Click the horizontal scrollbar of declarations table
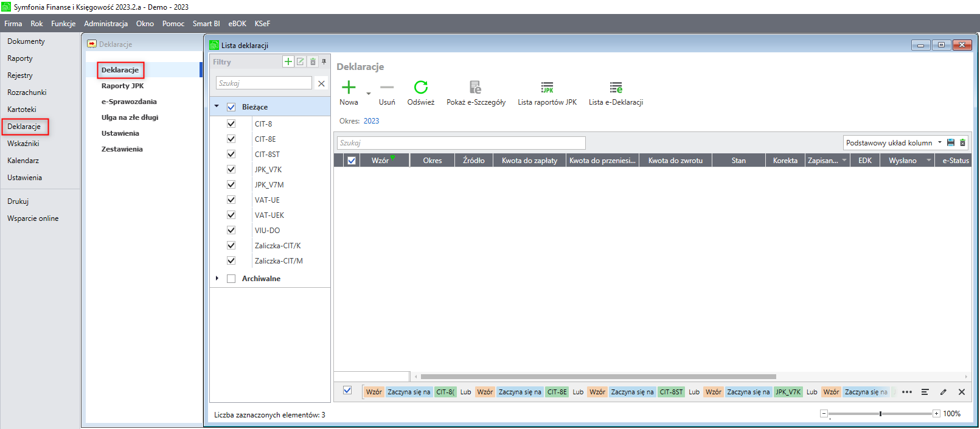Image resolution: width=980 pixels, height=429 pixels. click(599, 377)
